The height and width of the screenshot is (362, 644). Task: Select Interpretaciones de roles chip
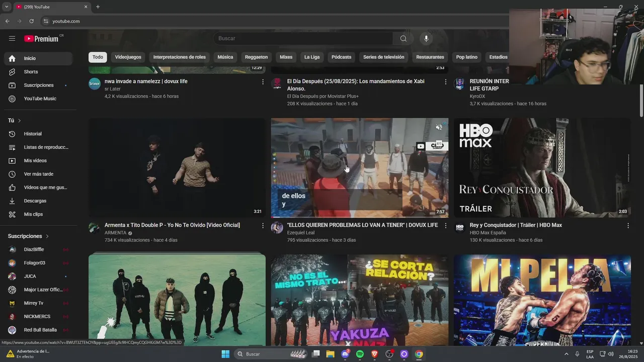(180, 57)
